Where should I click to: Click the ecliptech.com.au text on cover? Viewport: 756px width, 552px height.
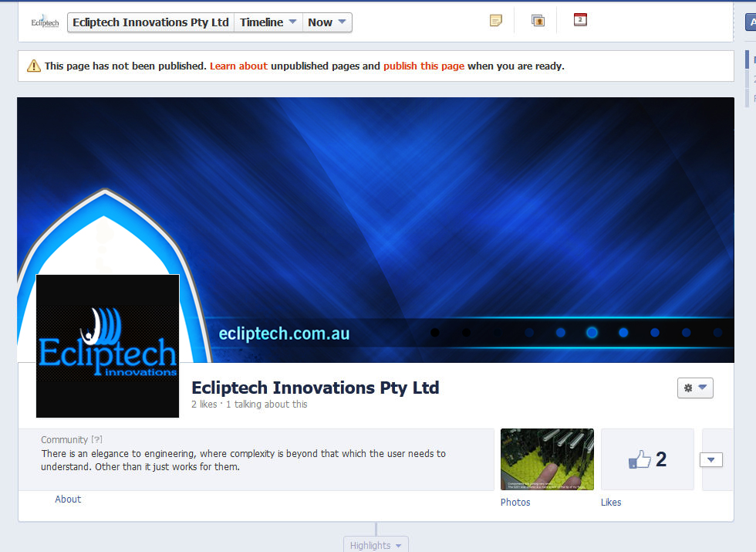click(284, 334)
